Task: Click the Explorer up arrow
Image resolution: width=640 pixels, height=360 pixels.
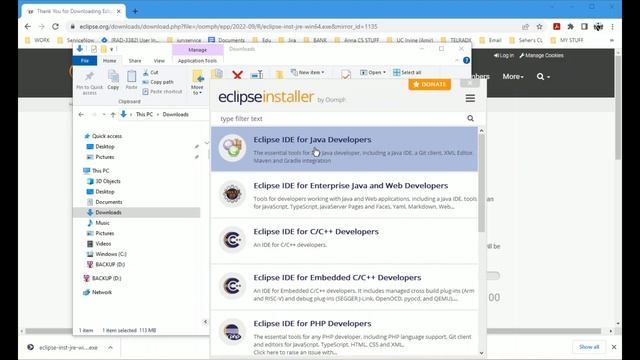Action: [113, 115]
